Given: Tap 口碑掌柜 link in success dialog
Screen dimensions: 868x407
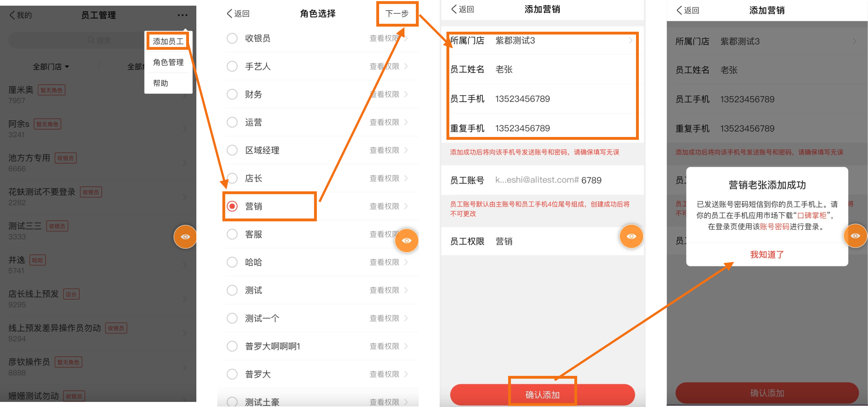Looking at the screenshot, I should (811, 215).
